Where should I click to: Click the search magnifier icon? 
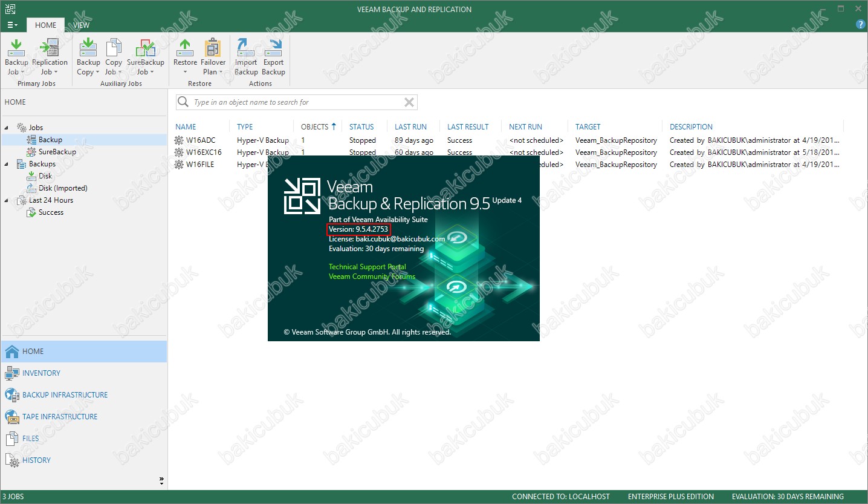(183, 102)
